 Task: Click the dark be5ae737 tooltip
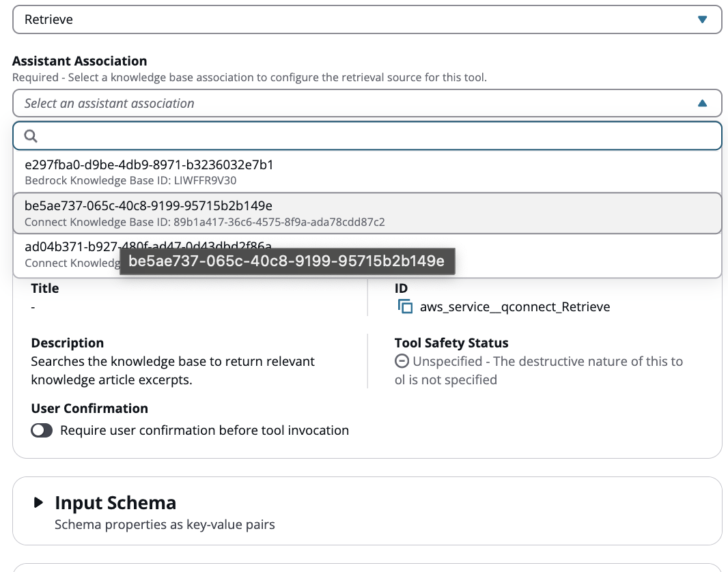pos(287,261)
